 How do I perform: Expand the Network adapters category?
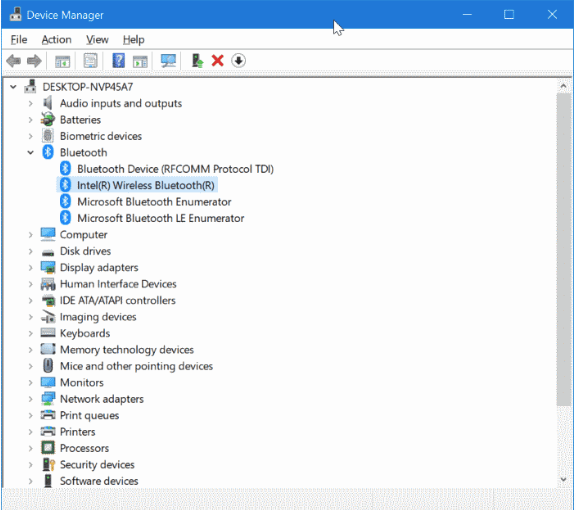pos(30,399)
